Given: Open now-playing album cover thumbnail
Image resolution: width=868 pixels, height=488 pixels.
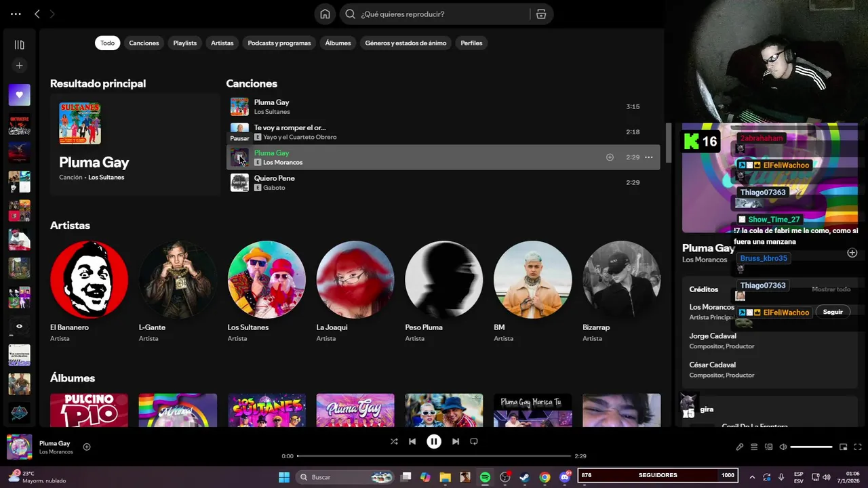Looking at the screenshot, I should (20, 447).
